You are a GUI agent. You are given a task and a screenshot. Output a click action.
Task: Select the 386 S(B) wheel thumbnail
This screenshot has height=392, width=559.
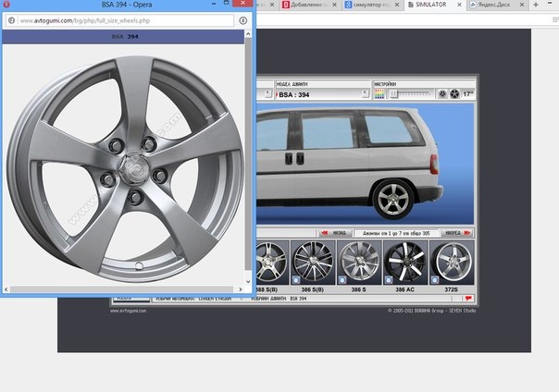(x=313, y=263)
